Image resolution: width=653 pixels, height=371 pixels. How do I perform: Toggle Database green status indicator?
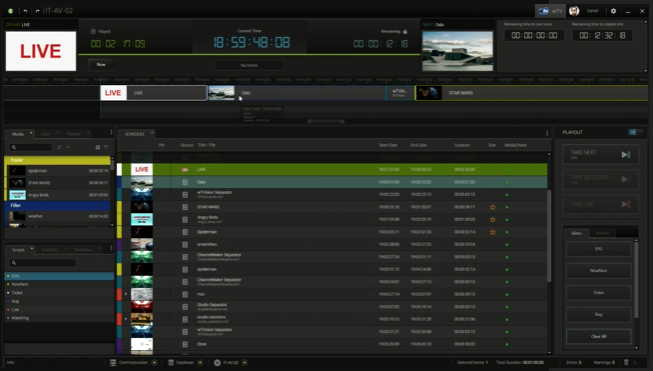(200, 363)
